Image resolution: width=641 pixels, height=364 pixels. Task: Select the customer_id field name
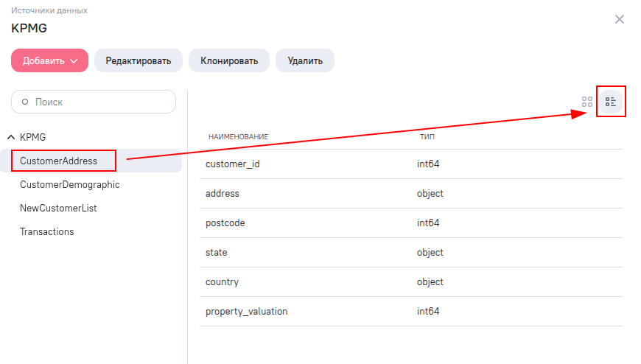click(233, 164)
